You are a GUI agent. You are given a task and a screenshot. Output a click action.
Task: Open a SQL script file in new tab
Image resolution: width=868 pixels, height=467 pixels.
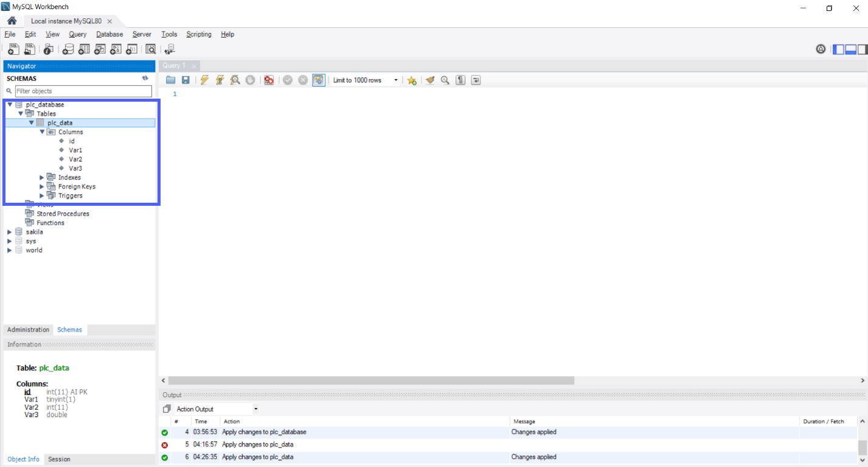tap(29, 49)
